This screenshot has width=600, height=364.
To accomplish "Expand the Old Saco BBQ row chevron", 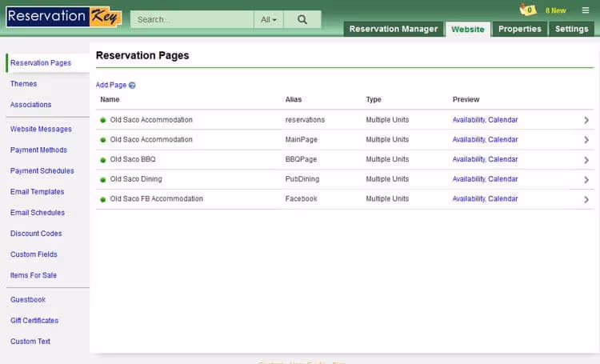I will [586, 160].
